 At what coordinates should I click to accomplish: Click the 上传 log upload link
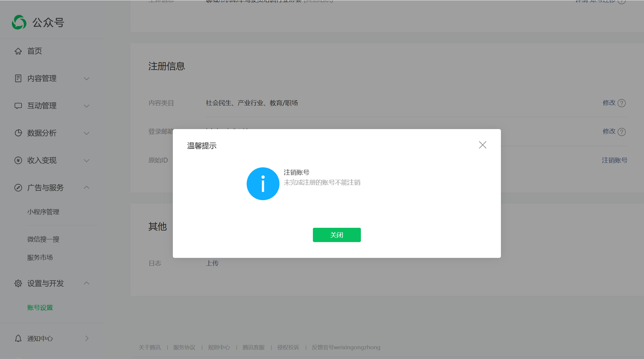pyautogui.click(x=212, y=263)
